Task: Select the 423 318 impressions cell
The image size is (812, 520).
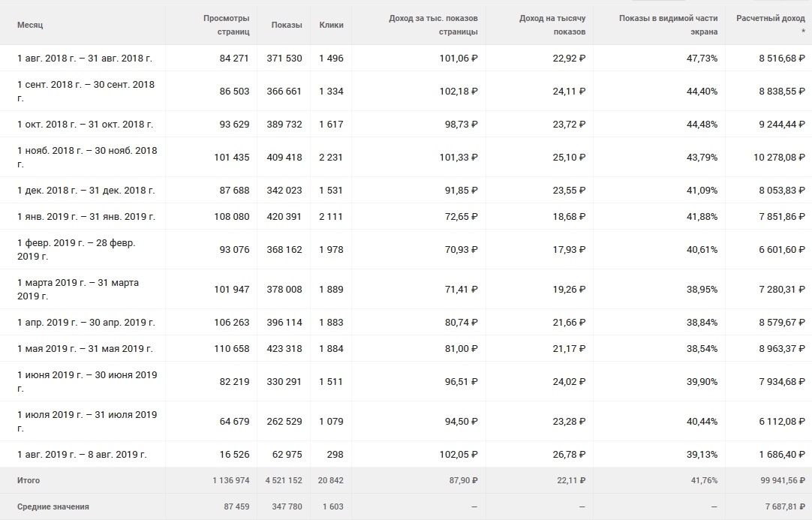Action: 284,349
